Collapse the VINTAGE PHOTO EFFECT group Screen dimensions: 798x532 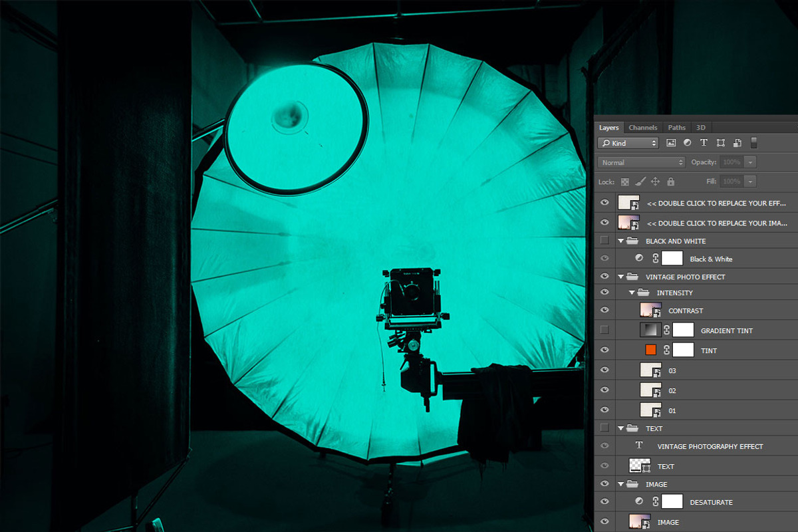click(x=621, y=277)
